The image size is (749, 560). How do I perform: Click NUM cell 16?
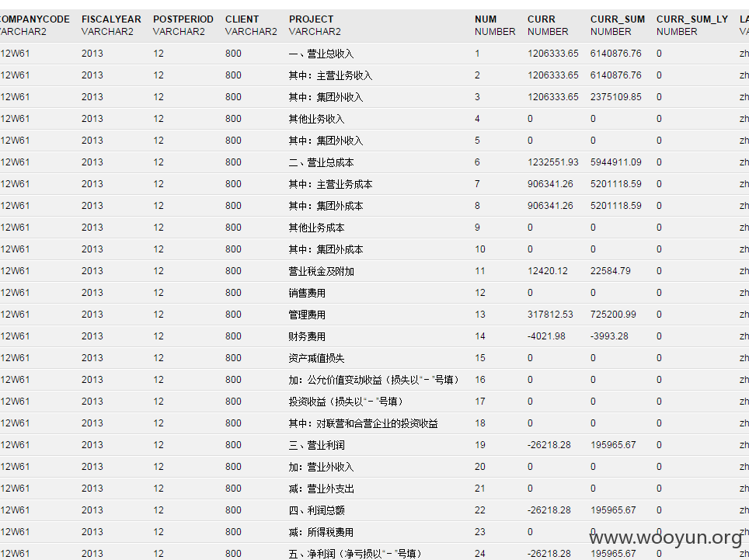[479, 380]
